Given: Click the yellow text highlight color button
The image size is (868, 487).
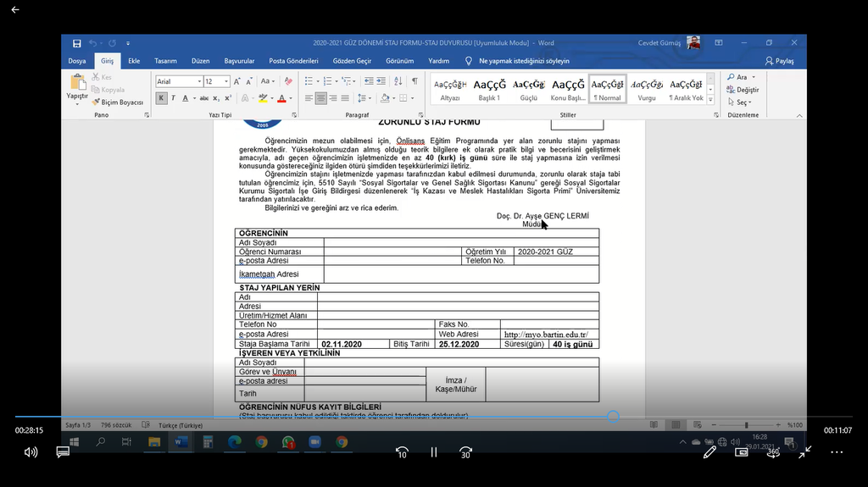Looking at the screenshot, I should (x=263, y=98).
